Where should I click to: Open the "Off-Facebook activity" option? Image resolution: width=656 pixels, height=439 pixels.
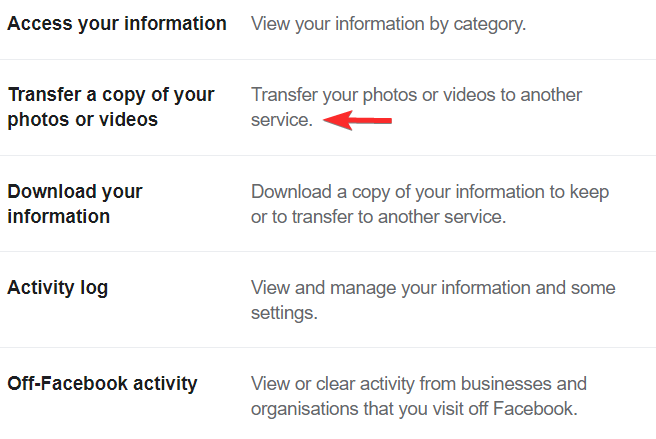click(102, 384)
